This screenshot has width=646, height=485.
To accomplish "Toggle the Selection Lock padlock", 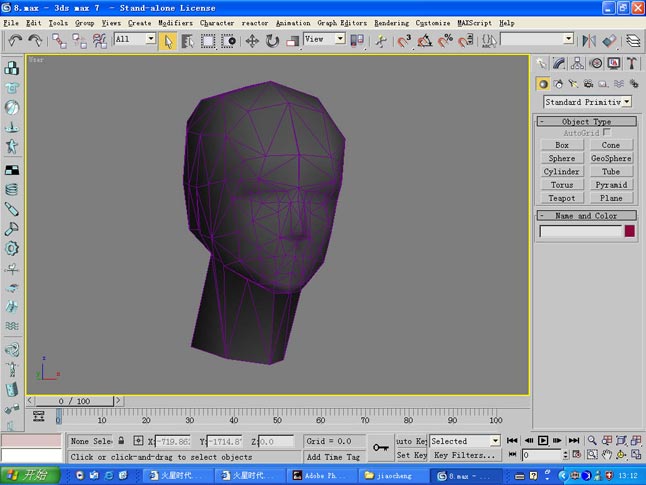I will 121,440.
